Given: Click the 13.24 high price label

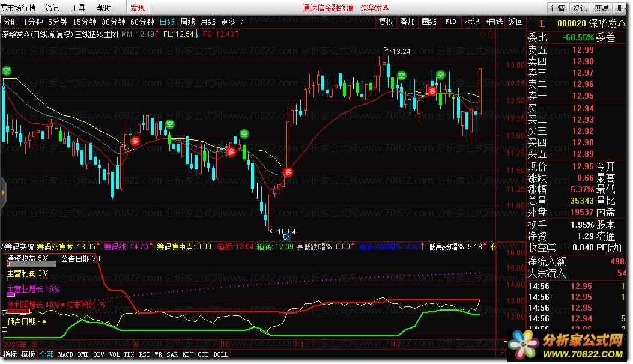Looking at the screenshot, I should tap(401, 52).
